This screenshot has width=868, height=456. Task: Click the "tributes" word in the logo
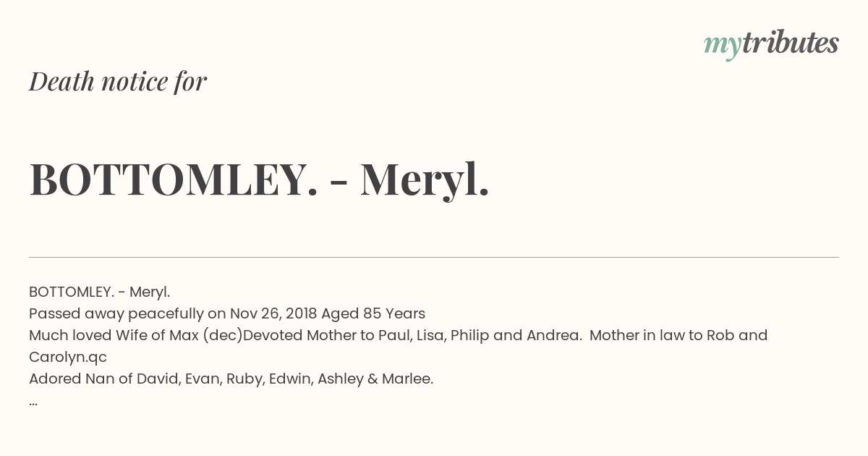(x=790, y=43)
